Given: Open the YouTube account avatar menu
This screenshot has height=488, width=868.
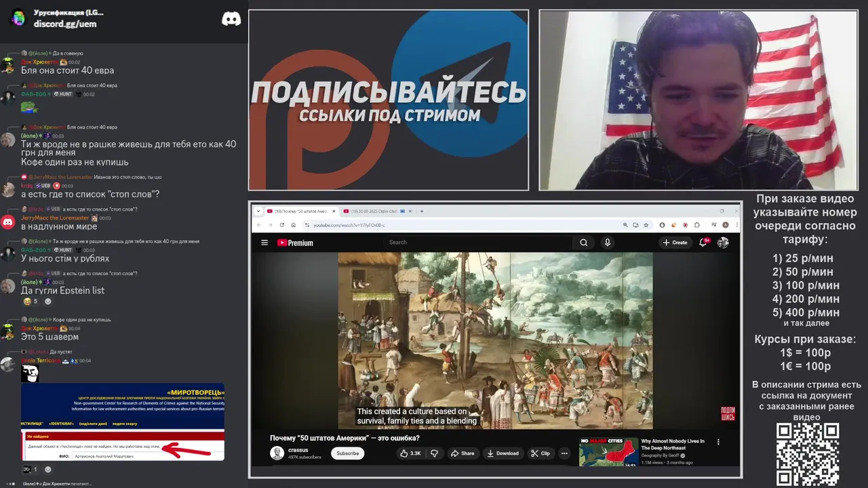Looking at the screenshot, I should pyautogui.click(x=723, y=243).
